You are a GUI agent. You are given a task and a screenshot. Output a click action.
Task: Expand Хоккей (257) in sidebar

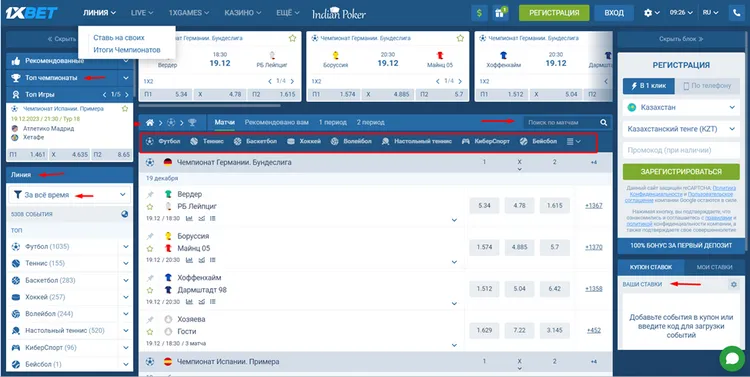coord(126,297)
